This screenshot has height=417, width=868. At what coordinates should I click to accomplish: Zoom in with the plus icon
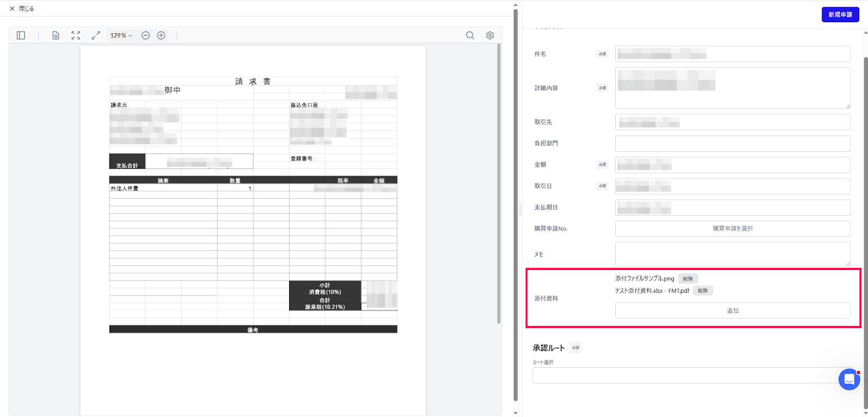(x=161, y=35)
